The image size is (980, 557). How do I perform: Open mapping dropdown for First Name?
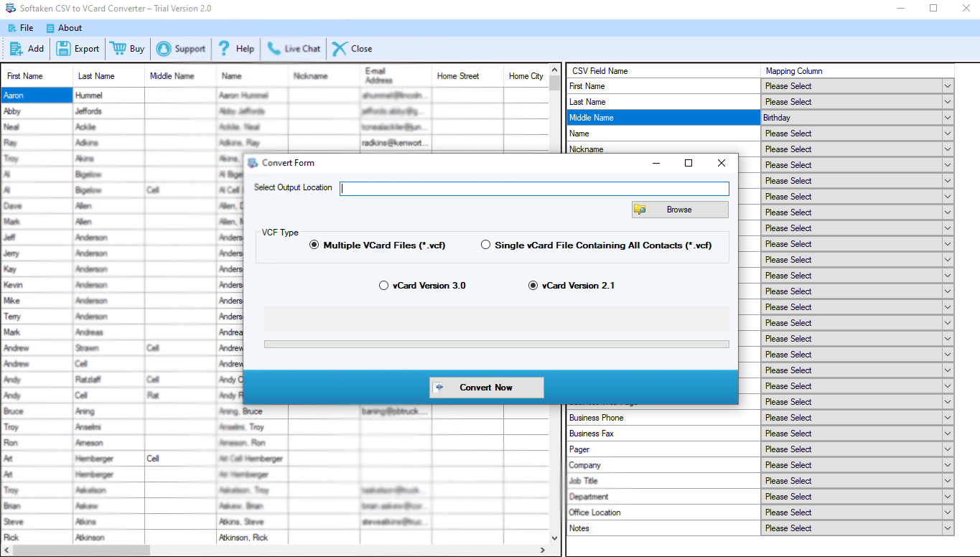[x=948, y=86]
